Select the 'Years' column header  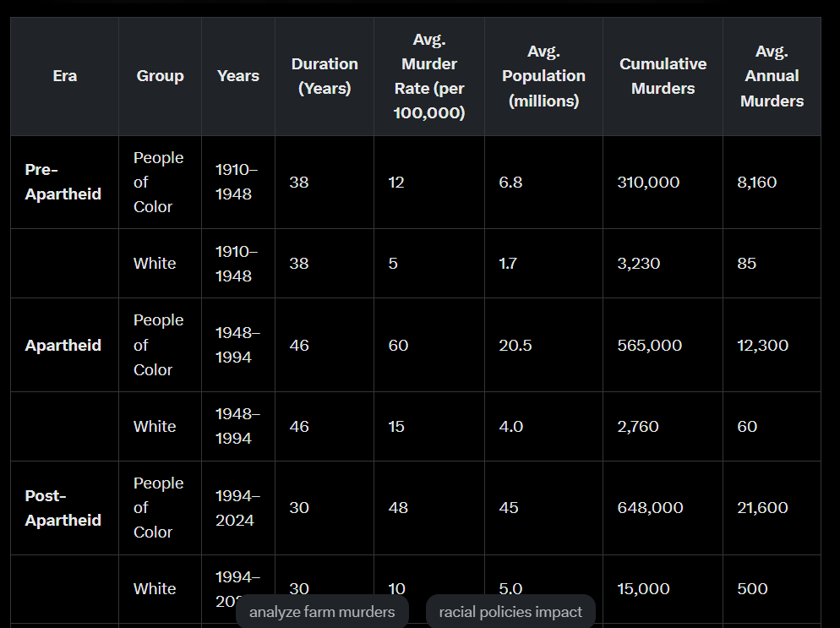237,76
